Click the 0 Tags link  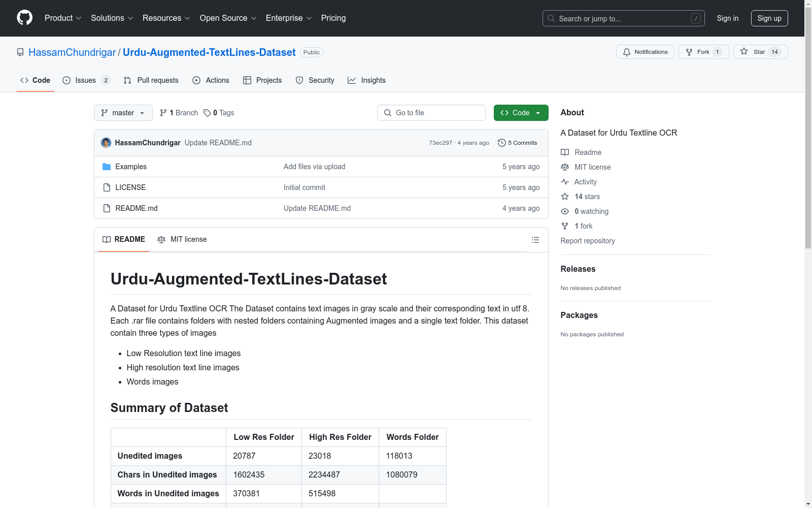point(219,113)
